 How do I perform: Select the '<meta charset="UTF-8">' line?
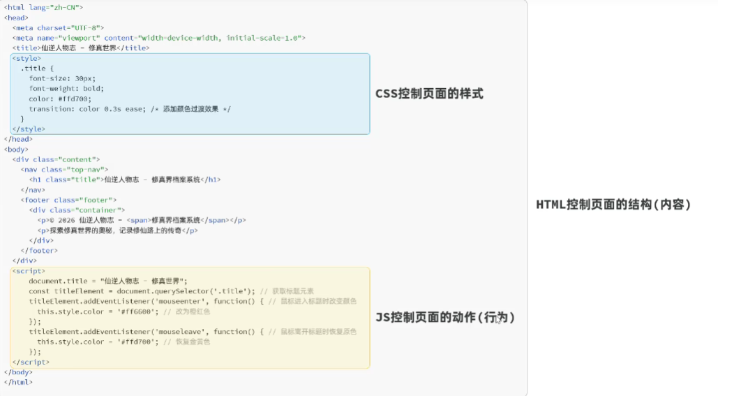[58, 28]
